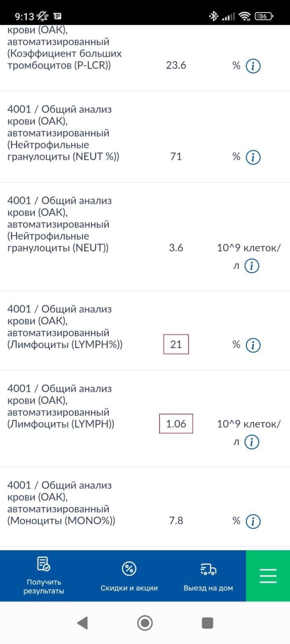Open the Скидки и акции tab
Screen dimensions: 290x644
(129, 576)
